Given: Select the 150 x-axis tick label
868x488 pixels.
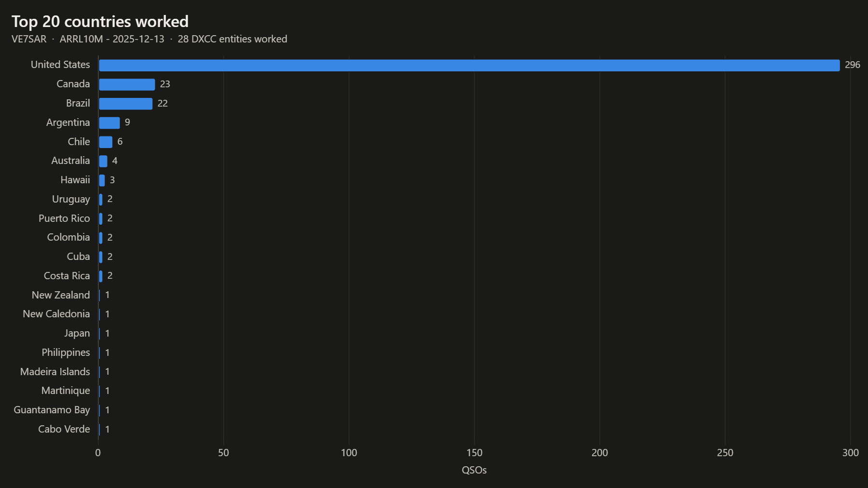Looking at the screenshot, I should coord(475,453).
